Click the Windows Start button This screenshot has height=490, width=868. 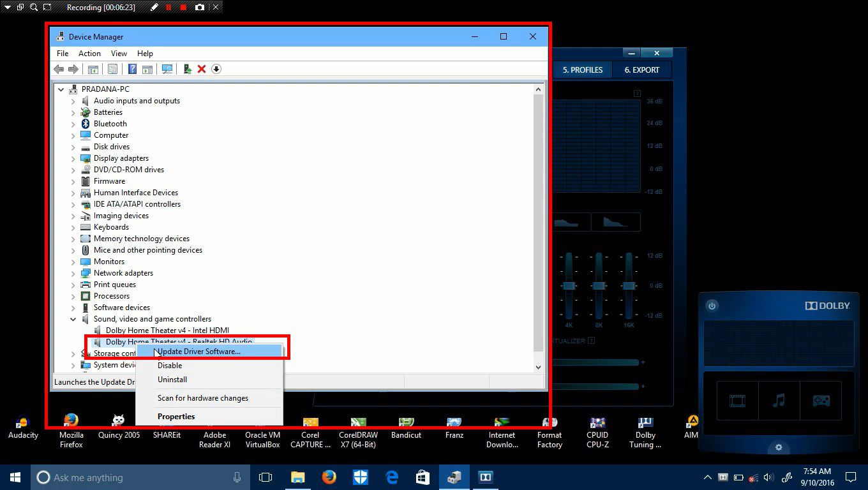click(x=15, y=477)
